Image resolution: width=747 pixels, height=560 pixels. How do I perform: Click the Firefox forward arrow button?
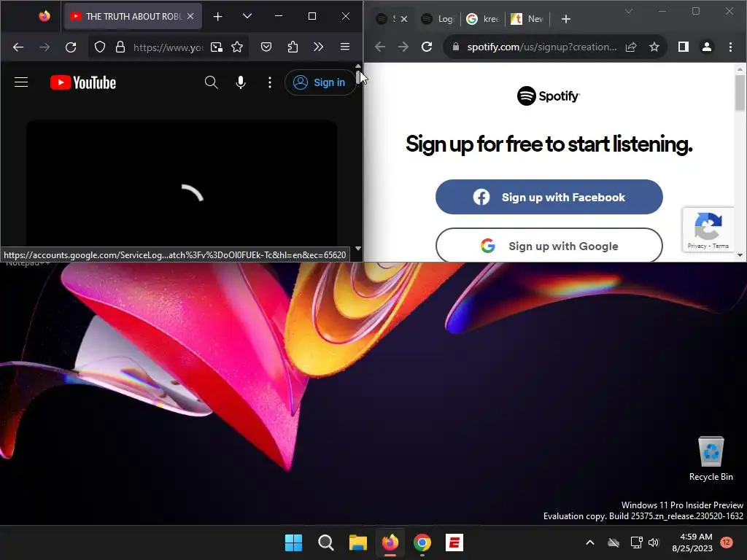click(44, 47)
